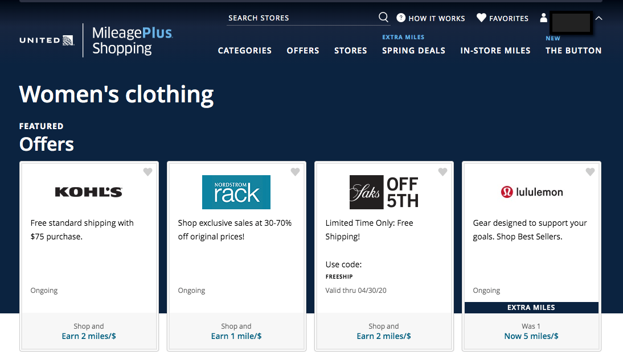Click the United MileagePlus Shopping logo

(96, 40)
